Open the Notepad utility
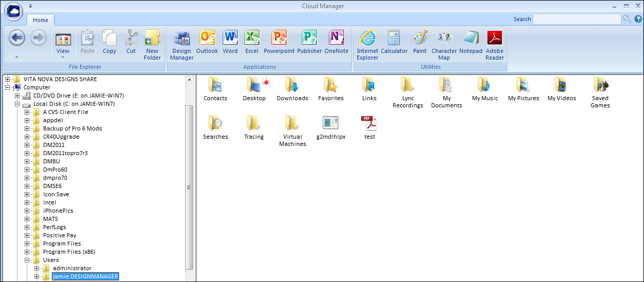Image resolution: width=644 pixels, height=282 pixels. pos(471,42)
